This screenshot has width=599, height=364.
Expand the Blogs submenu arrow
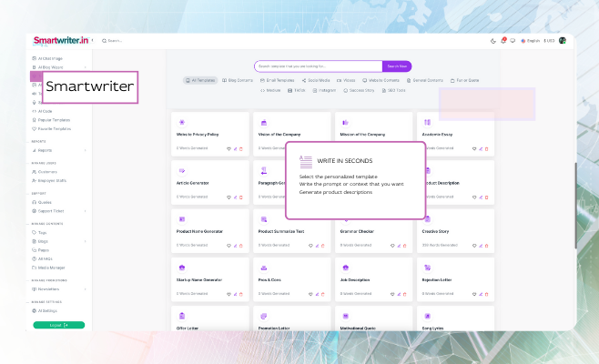85,241
